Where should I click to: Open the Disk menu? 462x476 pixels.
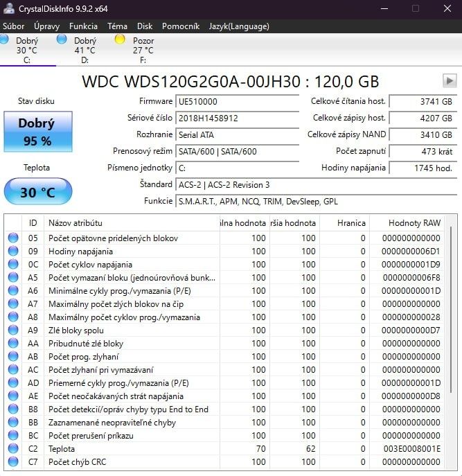point(145,26)
